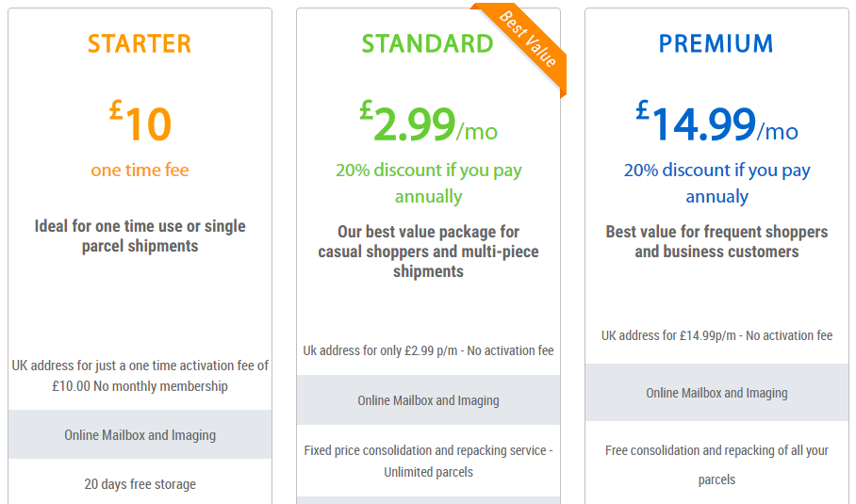This screenshot has width=856, height=504.
Task: Click 'UK address for £14.99p/m' feature
Action: 716,335
